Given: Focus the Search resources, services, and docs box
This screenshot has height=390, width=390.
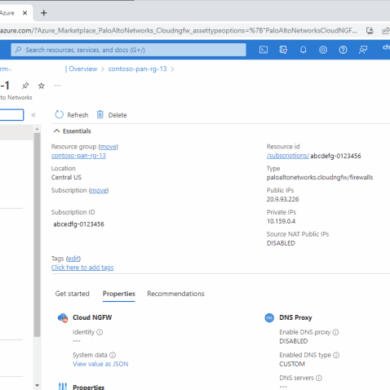Looking at the screenshot, I should click(x=128, y=50).
